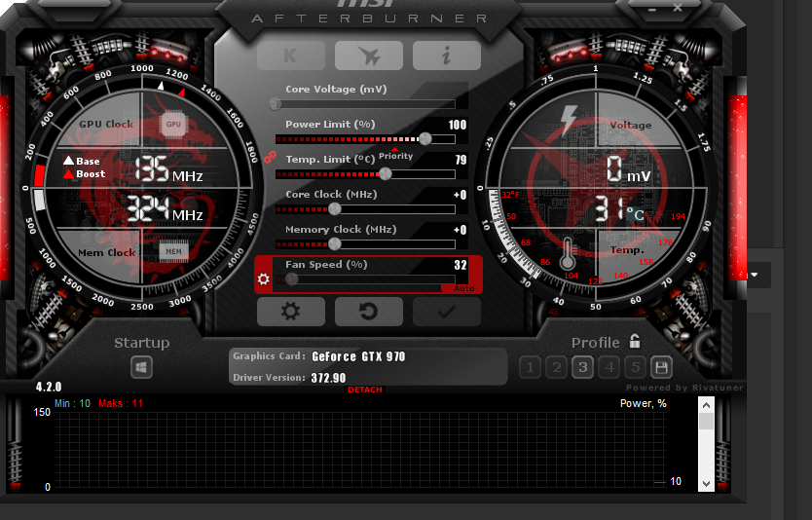Select profile slot 2

[x=556, y=368]
